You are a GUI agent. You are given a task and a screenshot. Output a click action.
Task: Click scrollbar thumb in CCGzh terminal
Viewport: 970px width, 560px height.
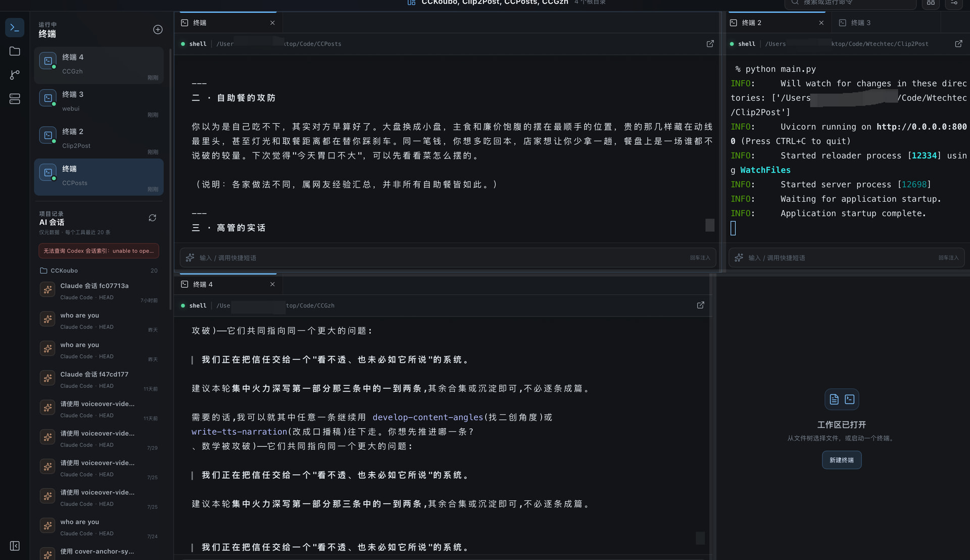pyautogui.click(x=700, y=538)
